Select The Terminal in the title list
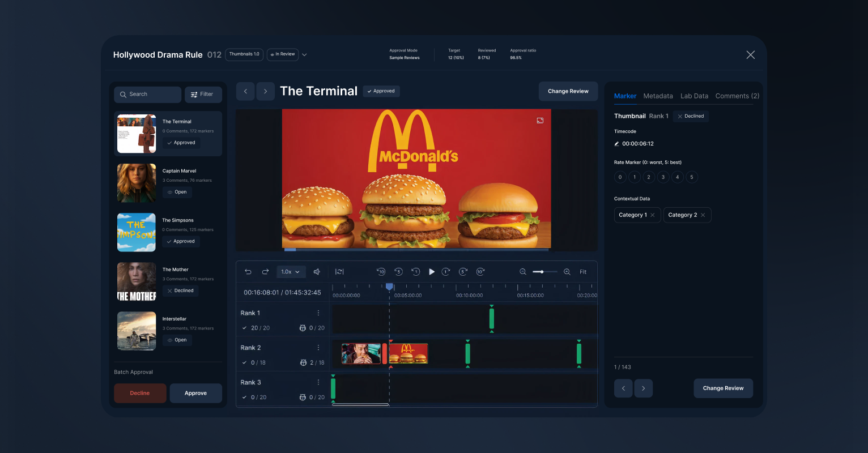Image resolution: width=868 pixels, height=453 pixels. point(168,134)
